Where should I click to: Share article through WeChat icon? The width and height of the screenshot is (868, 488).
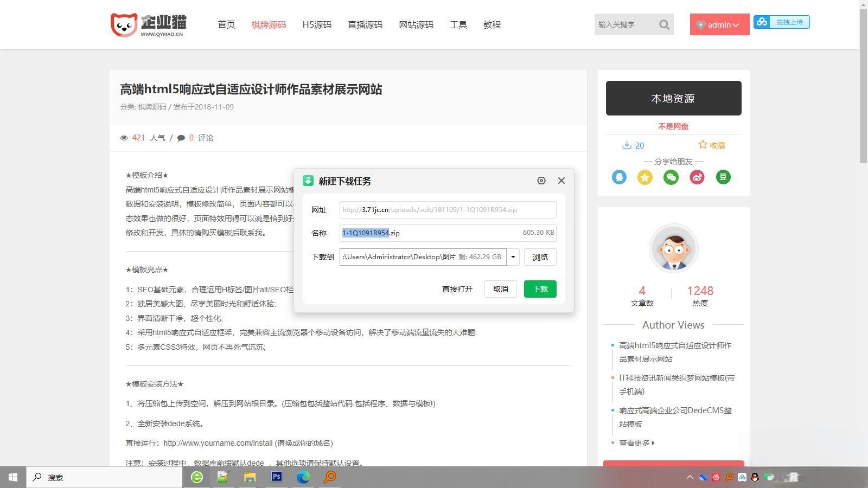coord(671,177)
